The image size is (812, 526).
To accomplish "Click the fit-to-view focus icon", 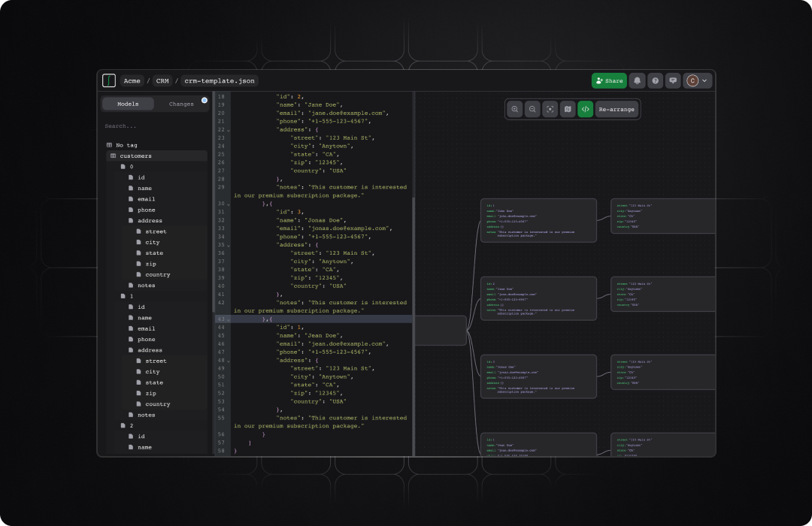I will (x=550, y=110).
